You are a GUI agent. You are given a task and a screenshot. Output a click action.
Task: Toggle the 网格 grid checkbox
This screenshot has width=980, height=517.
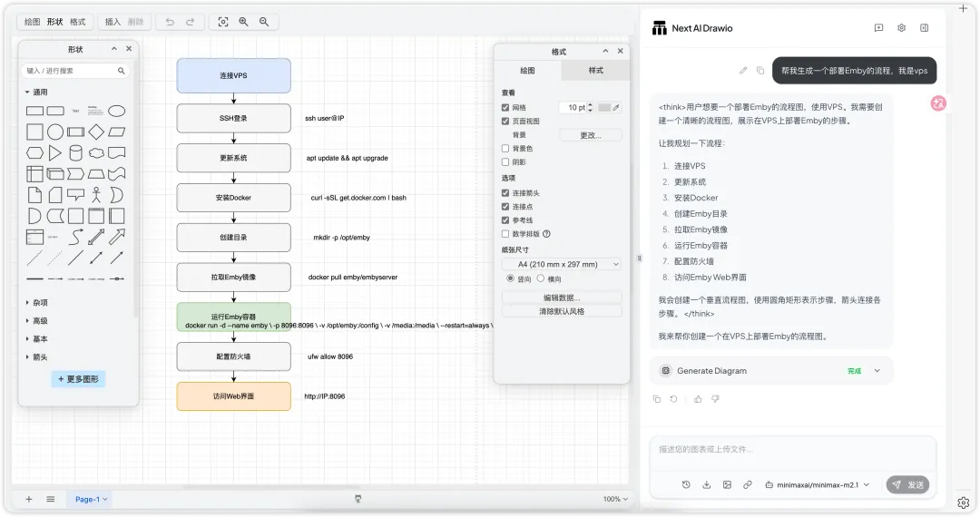click(505, 107)
